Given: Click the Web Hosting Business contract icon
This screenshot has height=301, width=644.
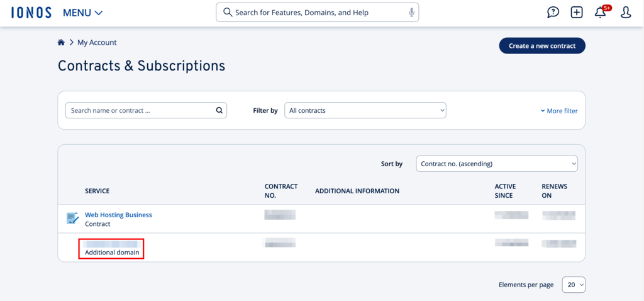Looking at the screenshot, I should pos(72,219).
